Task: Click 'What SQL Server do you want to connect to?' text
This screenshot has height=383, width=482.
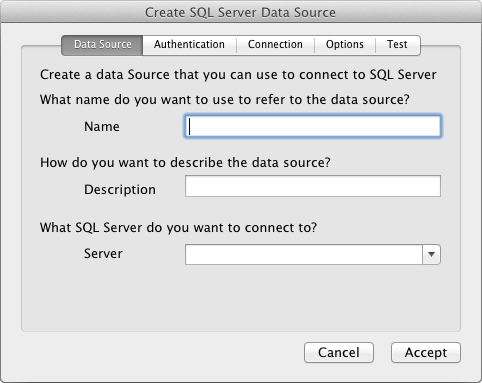Action: 178,228
